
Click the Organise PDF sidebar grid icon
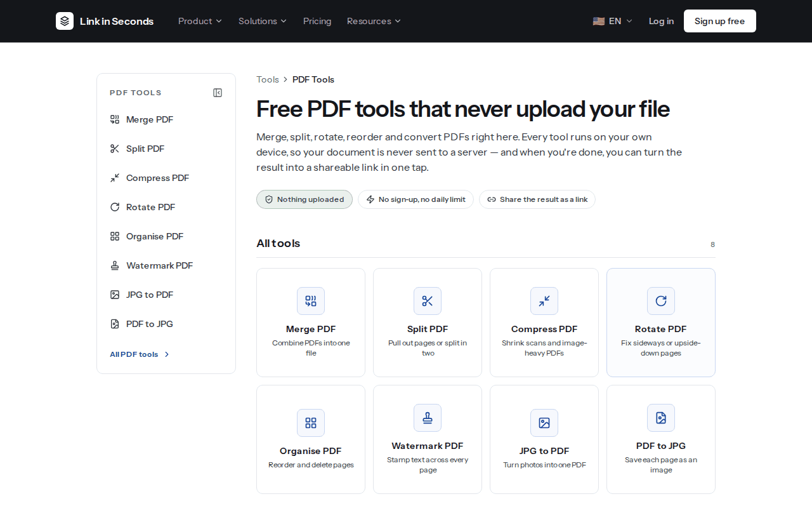pos(115,236)
